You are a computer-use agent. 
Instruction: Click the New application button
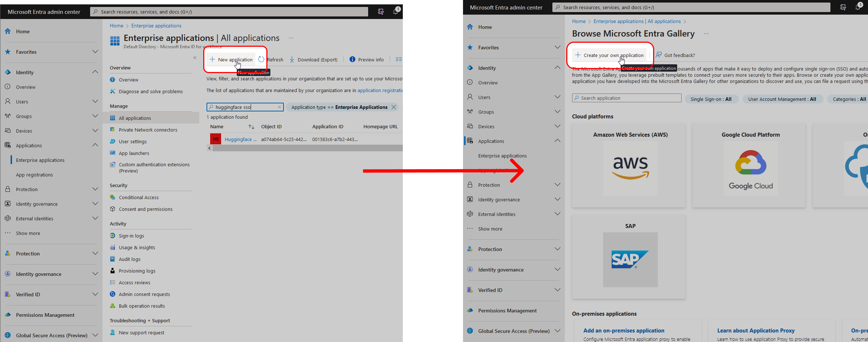[x=231, y=60]
